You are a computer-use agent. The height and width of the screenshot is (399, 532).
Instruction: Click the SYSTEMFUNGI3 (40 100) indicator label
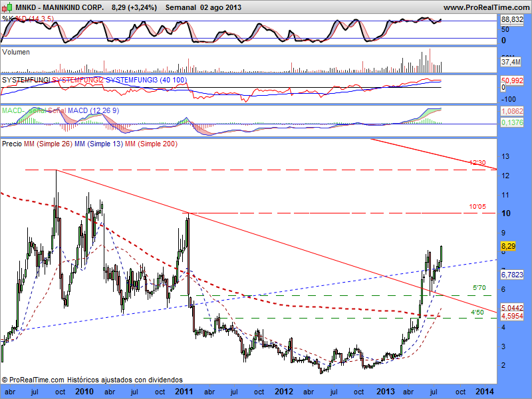[x=146, y=80]
